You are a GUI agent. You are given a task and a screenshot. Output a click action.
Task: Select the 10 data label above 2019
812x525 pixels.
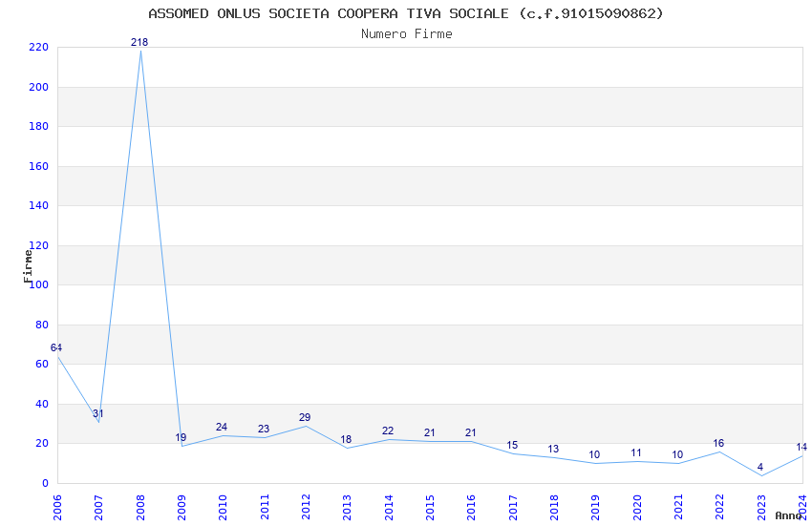tap(594, 454)
